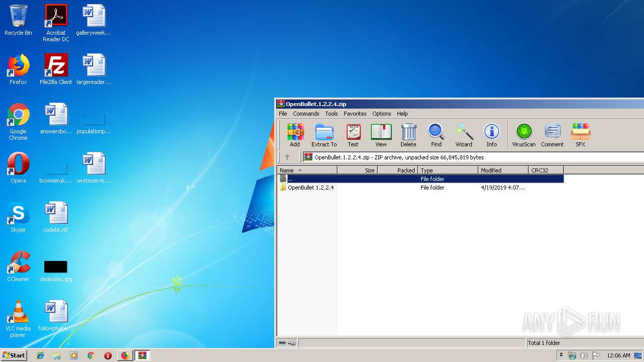
Task: Click the Extract To toolbar icon
Action: 324,135
